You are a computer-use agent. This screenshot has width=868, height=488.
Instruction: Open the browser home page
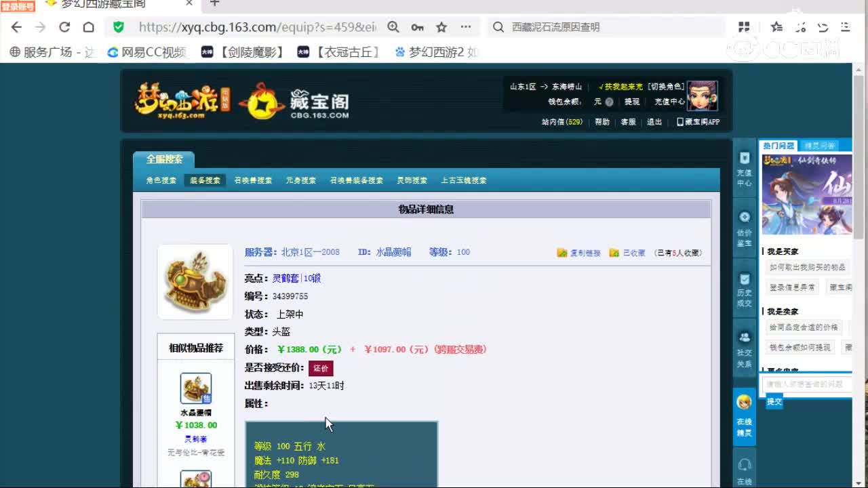pyautogui.click(x=88, y=27)
